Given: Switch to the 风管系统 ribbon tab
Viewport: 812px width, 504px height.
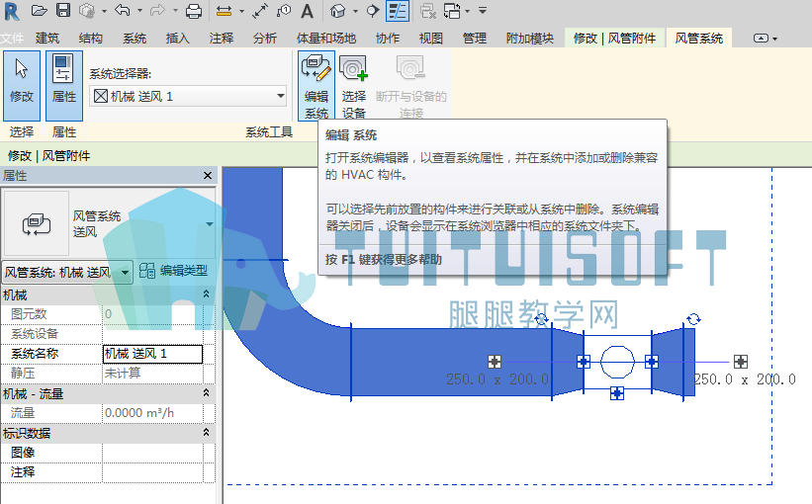Looking at the screenshot, I should [699, 39].
